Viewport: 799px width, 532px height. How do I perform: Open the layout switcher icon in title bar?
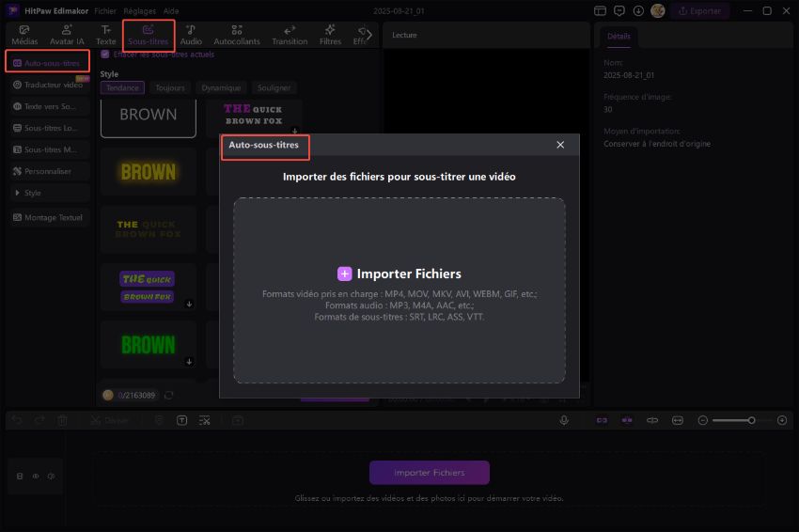click(x=601, y=10)
